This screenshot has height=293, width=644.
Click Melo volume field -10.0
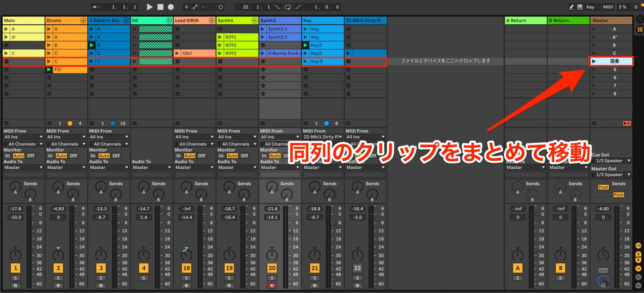coord(15,217)
